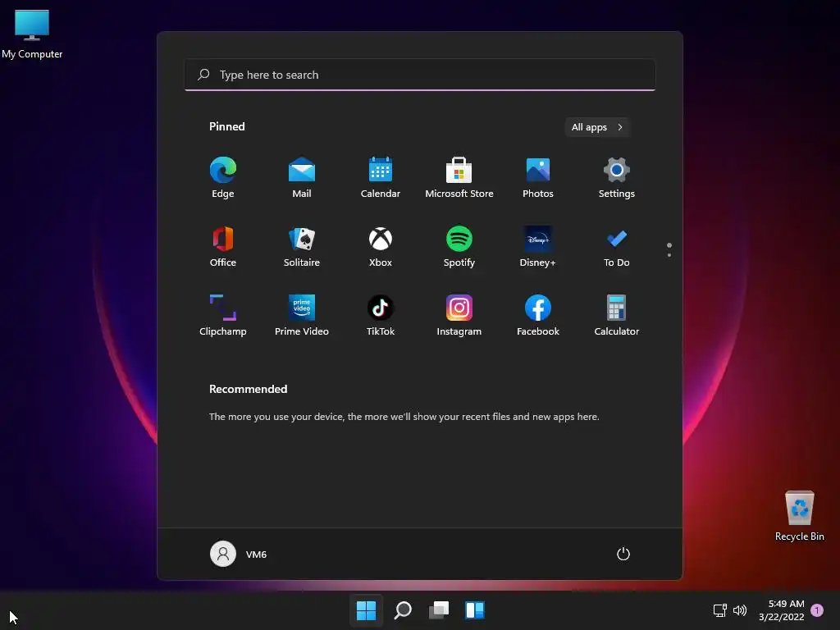The height and width of the screenshot is (630, 840).
Task: Launch Disney+
Action: (538, 246)
